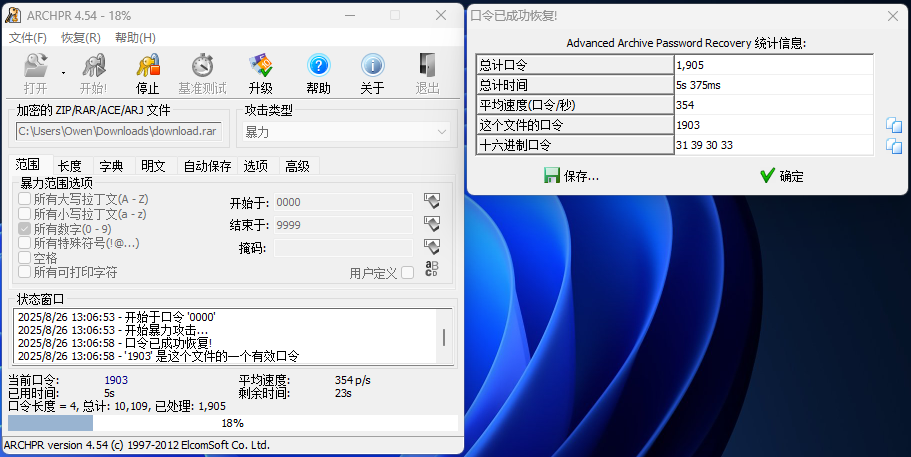Image resolution: width=911 pixels, height=457 pixels.
Task: Click the ARCHPR version status bar text
Action: [137, 445]
